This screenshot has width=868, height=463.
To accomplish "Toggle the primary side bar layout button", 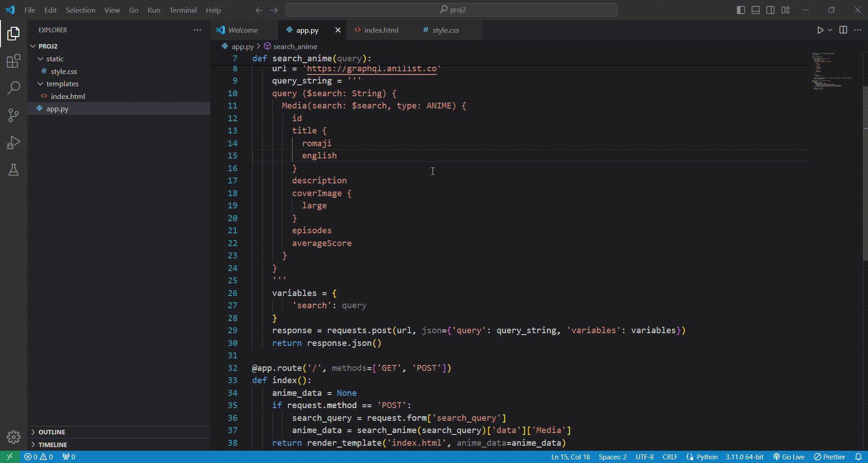I will (741, 10).
